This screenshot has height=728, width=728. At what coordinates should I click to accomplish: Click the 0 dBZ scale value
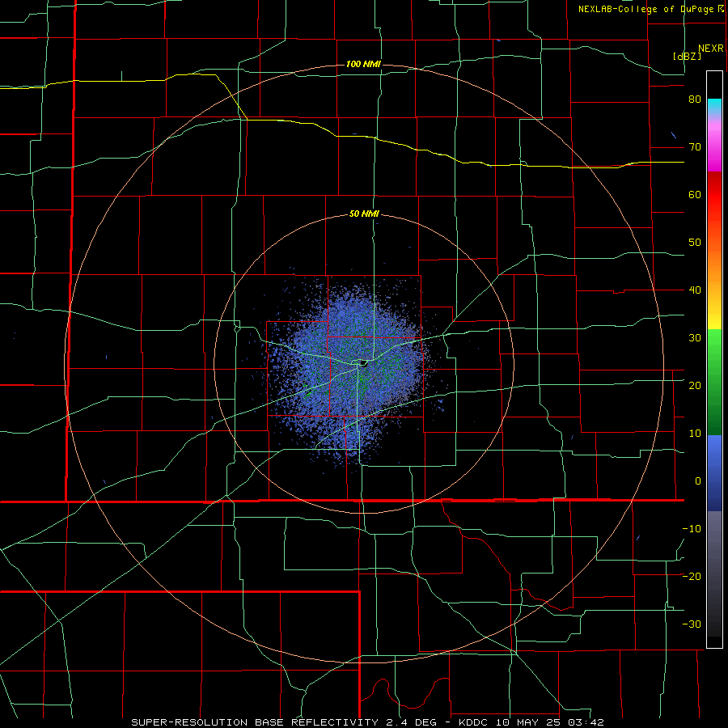(698, 481)
